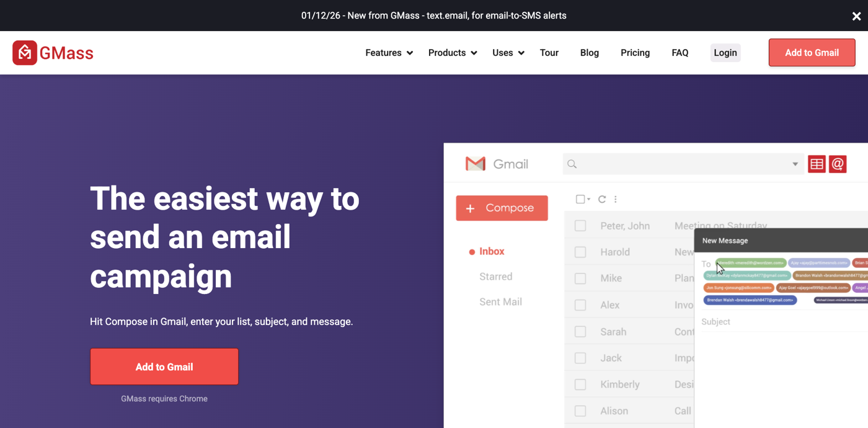The image size is (868, 428).
Task: Open the Tour page
Action: (549, 53)
